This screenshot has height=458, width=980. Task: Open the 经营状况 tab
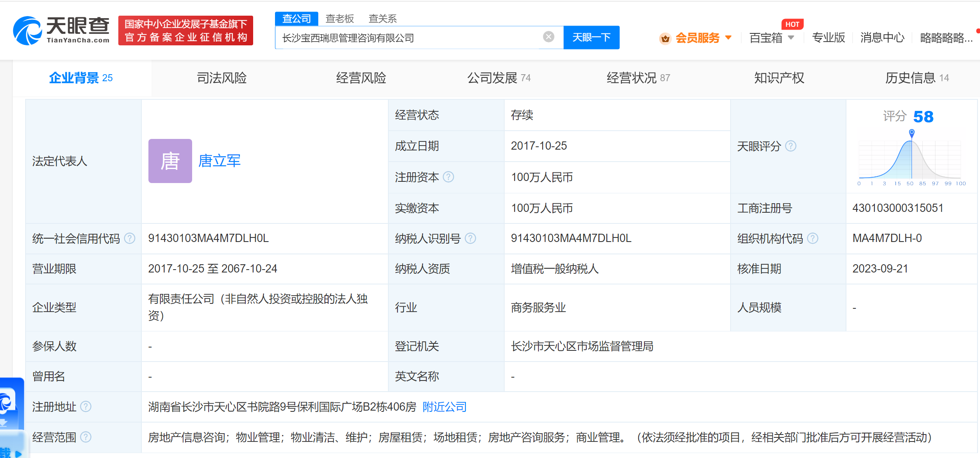click(x=638, y=78)
